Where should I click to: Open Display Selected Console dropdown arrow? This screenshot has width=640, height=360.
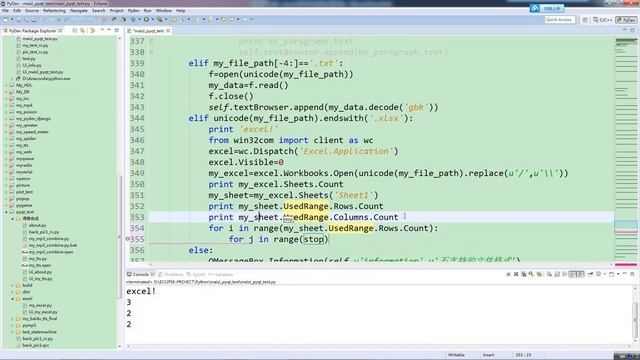(x=604, y=274)
